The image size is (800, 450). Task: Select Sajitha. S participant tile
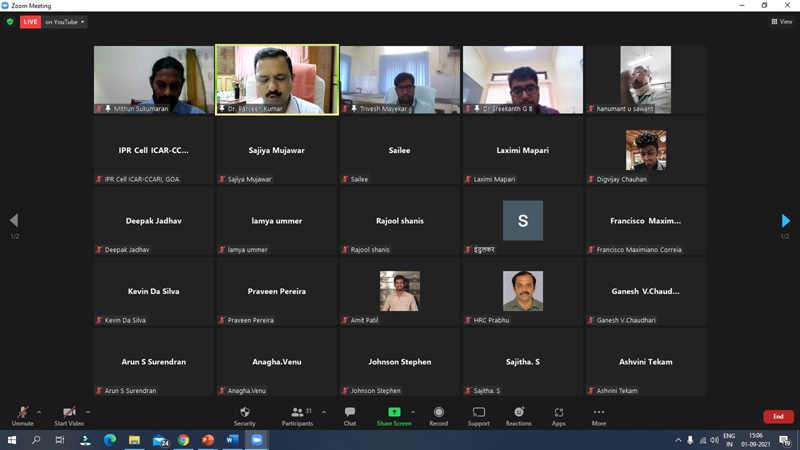click(x=523, y=362)
